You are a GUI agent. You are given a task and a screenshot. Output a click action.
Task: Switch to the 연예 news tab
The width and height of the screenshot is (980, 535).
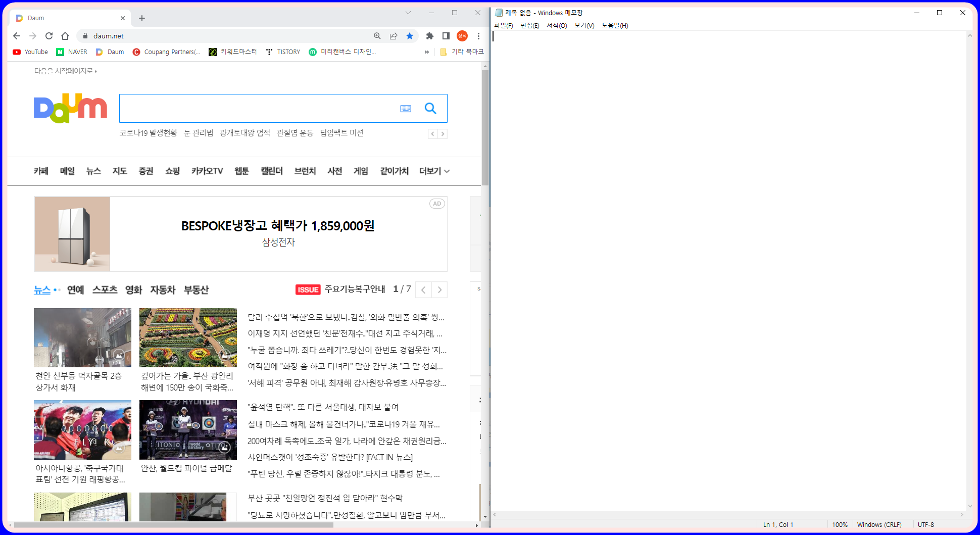pos(76,290)
